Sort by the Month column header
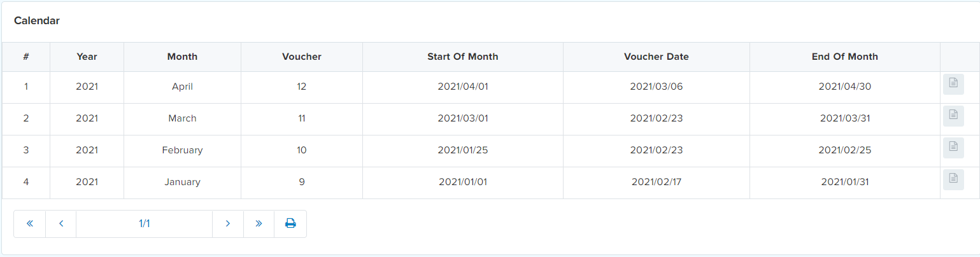 coord(182,57)
